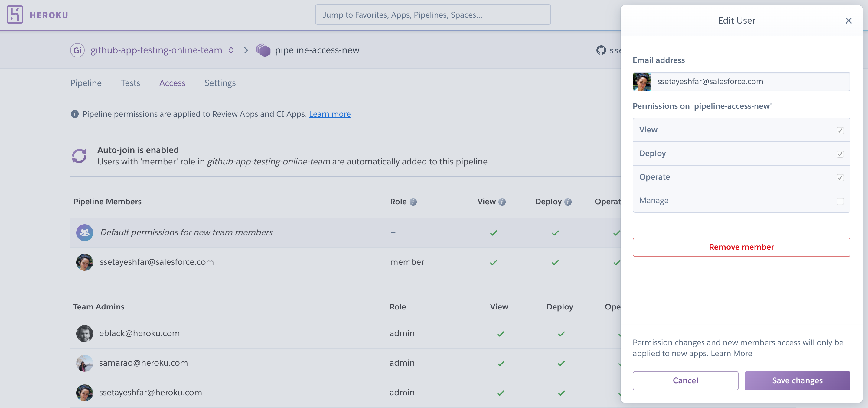
Task: Click pipeline-access-new pipeline name
Action: (x=317, y=50)
